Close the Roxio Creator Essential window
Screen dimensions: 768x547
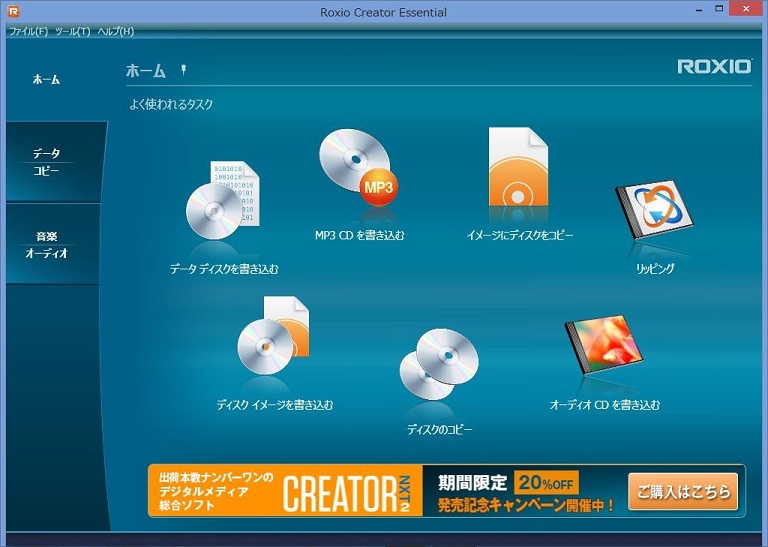pyautogui.click(x=746, y=9)
